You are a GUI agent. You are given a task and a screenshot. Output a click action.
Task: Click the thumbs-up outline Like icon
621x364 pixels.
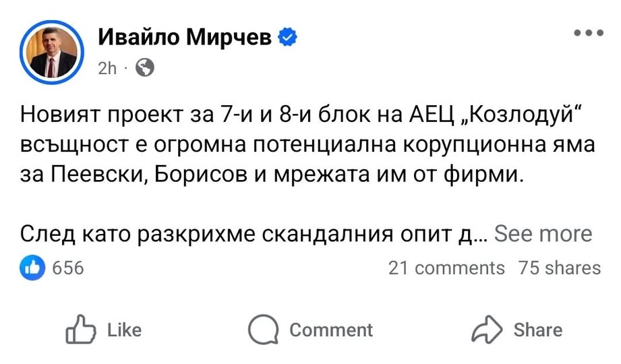[78, 330]
